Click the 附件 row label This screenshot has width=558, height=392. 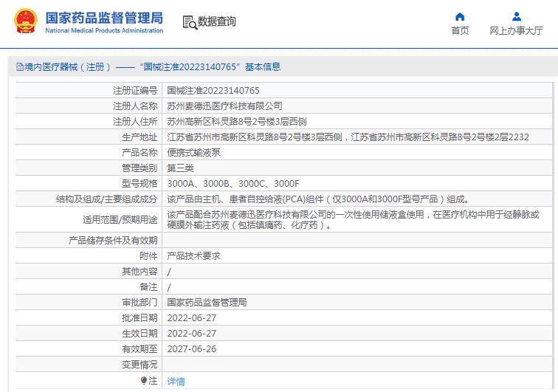[148, 256]
